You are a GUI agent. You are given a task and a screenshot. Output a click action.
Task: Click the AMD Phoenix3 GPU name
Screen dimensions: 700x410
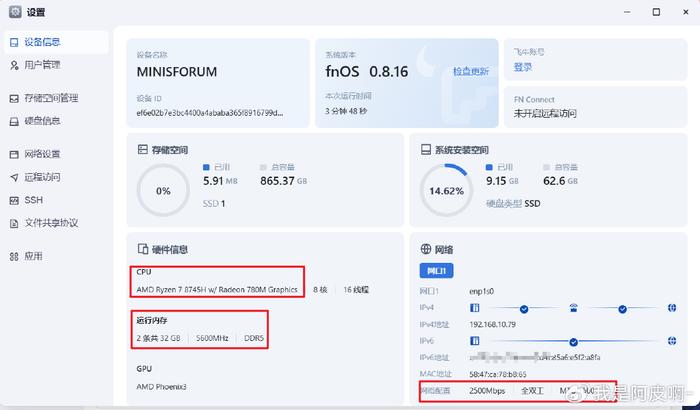coord(161,386)
